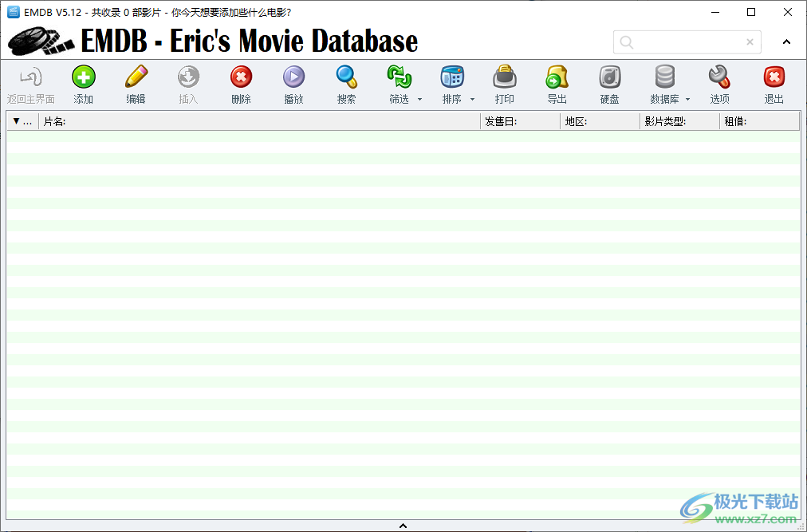The image size is (807, 532).
Task: Expand the Database (数据库) dropdown arrow
Action: 687,100
